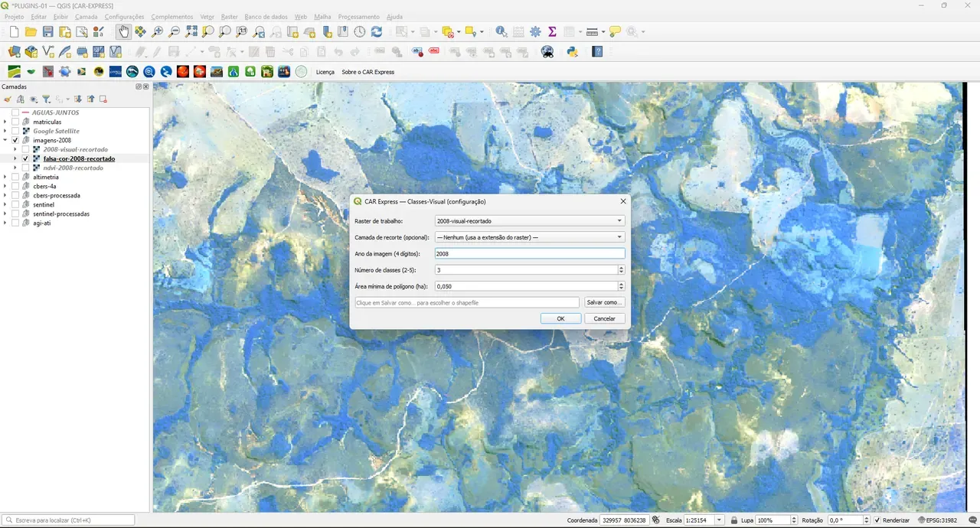Uncheck the falsa-cor-2008-recortado layer
This screenshot has width=980, height=528.
(x=25, y=158)
